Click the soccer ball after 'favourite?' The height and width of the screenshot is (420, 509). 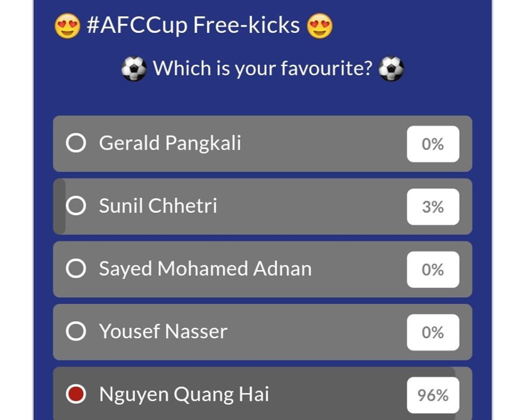point(391,69)
